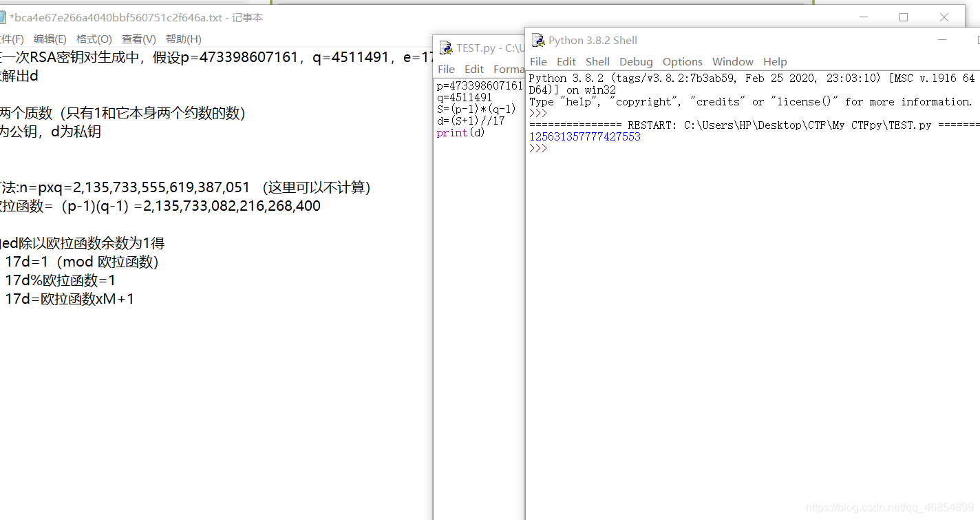This screenshot has height=520, width=980.
Task: Click Notepad line with n=pxq value
Action: coord(186,187)
